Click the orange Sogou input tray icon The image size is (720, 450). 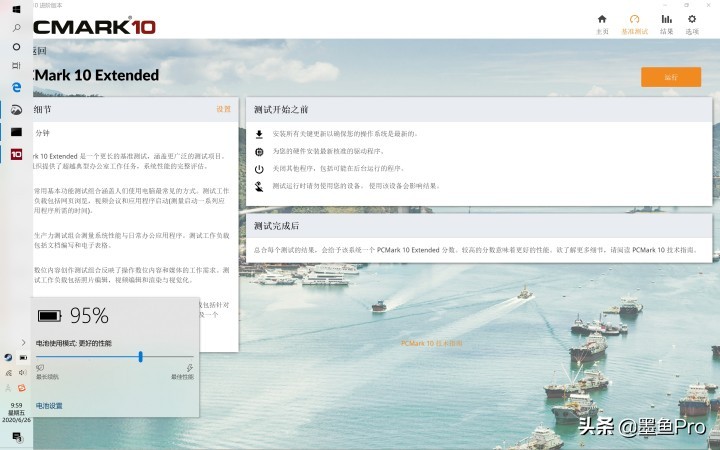[x=22, y=388]
